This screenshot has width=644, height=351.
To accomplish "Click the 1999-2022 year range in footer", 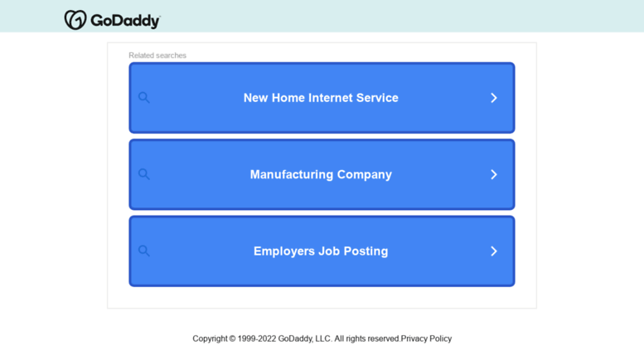I will pyautogui.click(x=257, y=339).
